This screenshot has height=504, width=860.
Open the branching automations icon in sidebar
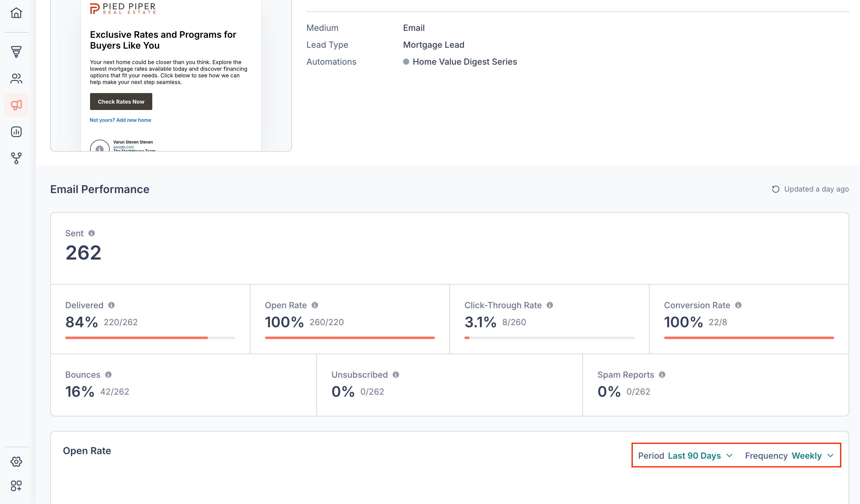click(16, 158)
